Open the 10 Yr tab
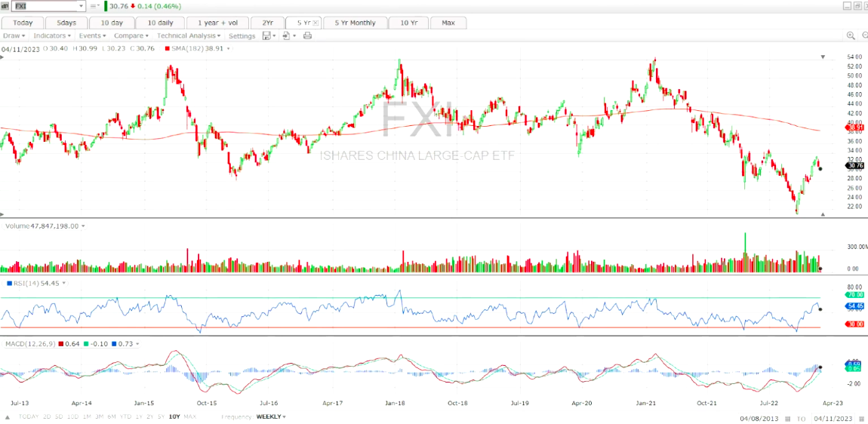 [x=408, y=23]
